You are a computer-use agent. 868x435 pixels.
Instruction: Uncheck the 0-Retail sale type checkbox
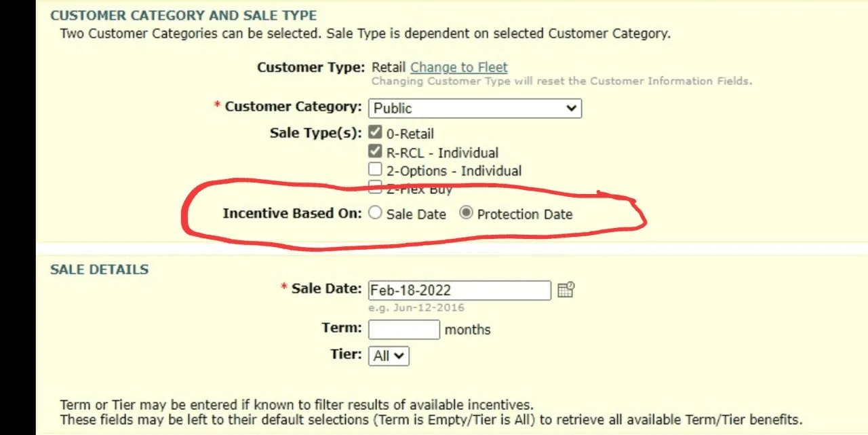tap(375, 132)
